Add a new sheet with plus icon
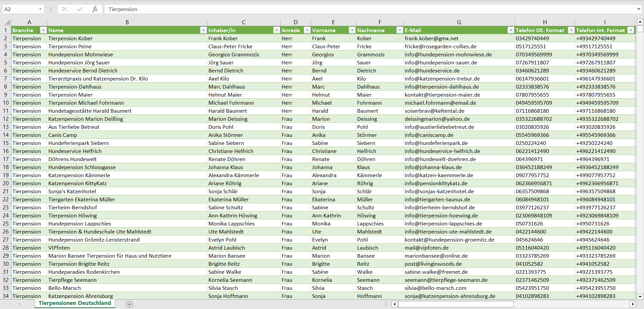 [x=130, y=304]
